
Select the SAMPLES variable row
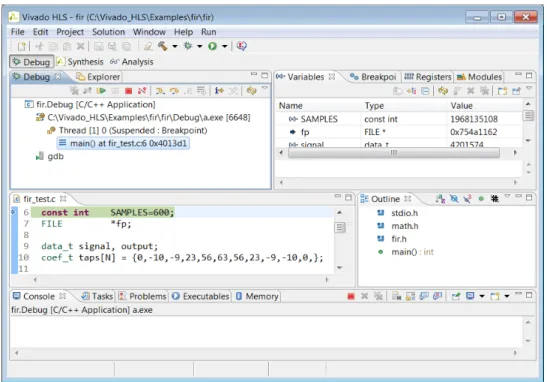[399, 119]
